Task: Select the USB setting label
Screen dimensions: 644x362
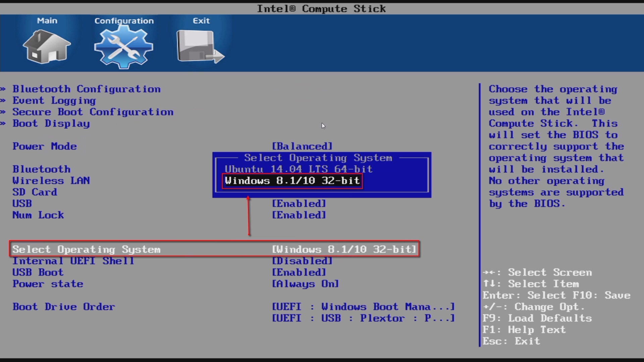Action: (x=22, y=204)
